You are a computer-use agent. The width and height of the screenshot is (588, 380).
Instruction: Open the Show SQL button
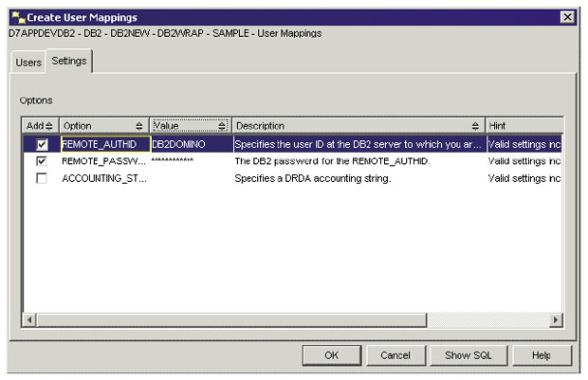coord(469,355)
